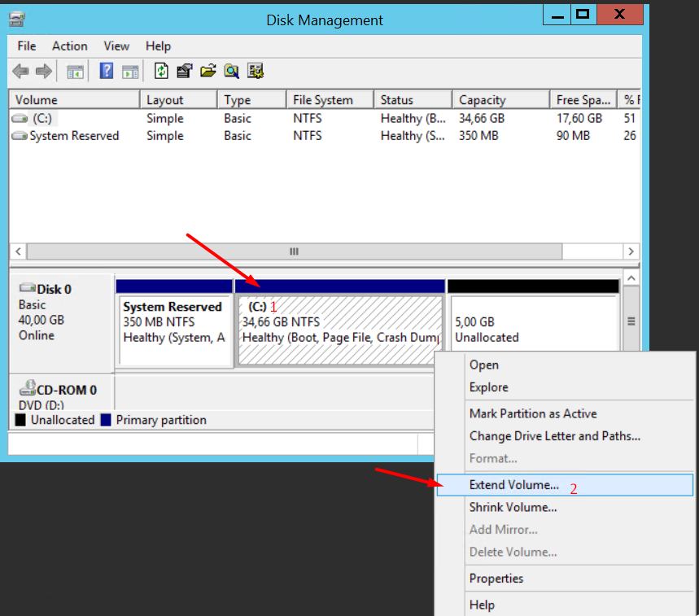Toggle the console tree pane icon
This screenshot has height=616, width=699.
75,72
